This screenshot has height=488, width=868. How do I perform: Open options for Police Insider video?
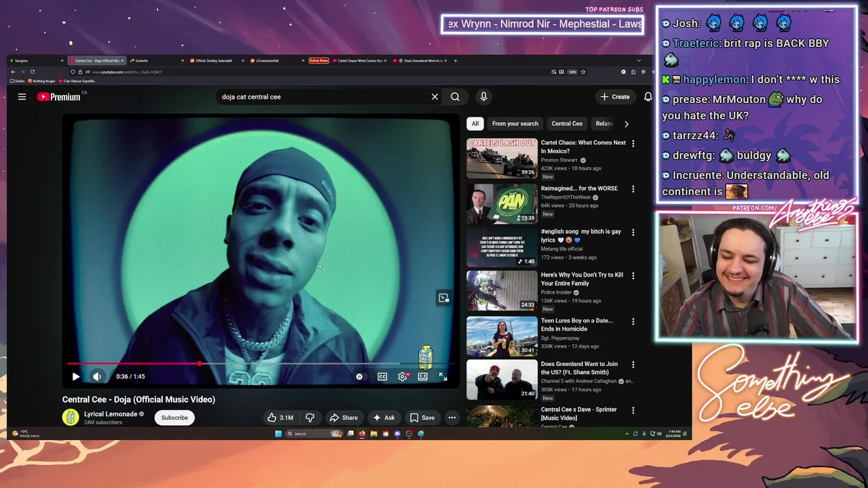pyautogui.click(x=633, y=276)
